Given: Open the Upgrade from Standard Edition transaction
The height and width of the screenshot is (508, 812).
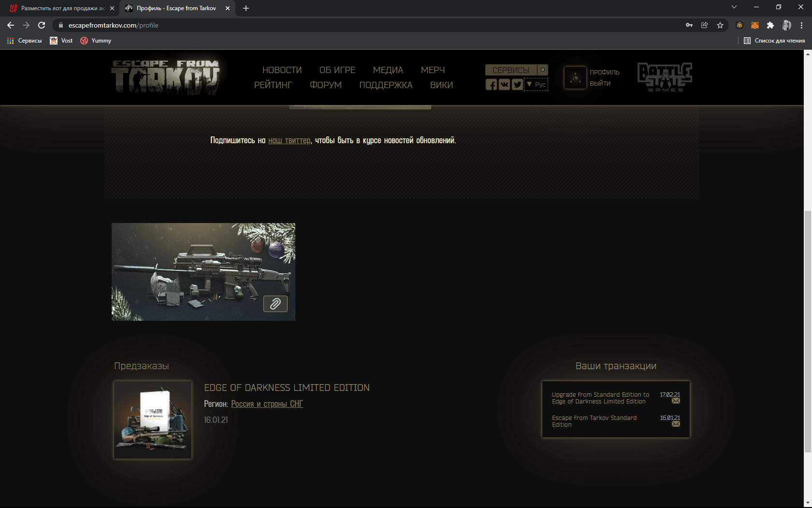Looking at the screenshot, I should coord(601,398).
